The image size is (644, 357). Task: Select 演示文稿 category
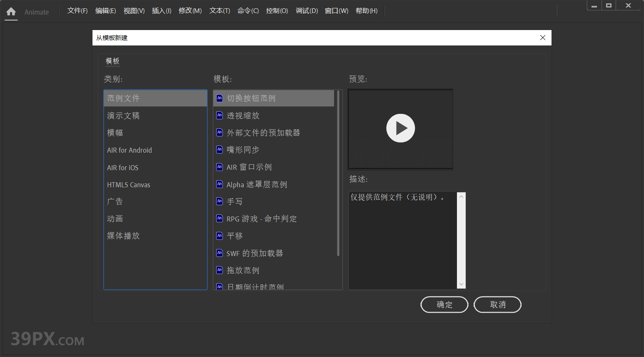pyautogui.click(x=155, y=116)
